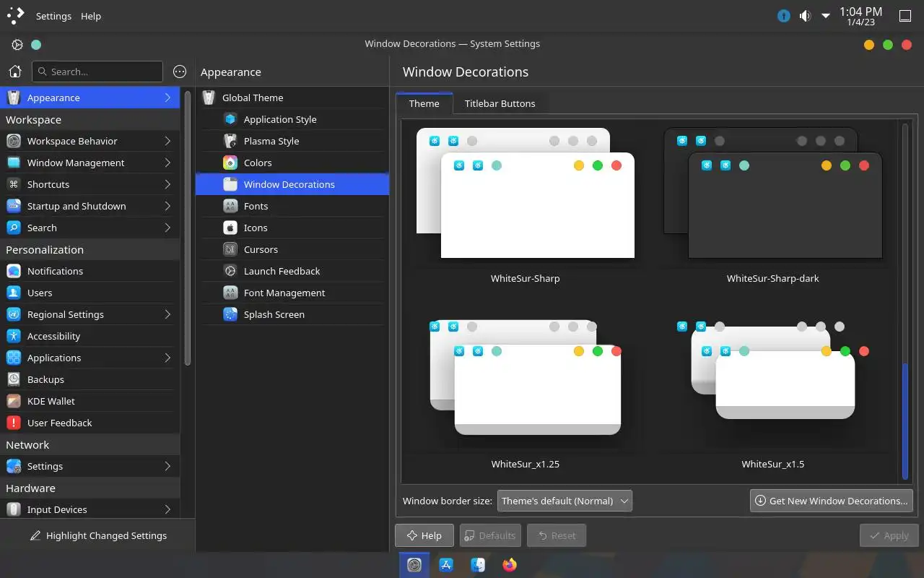The width and height of the screenshot is (924, 578).
Task: Click the Notifications icon
Action: point(14,271)
